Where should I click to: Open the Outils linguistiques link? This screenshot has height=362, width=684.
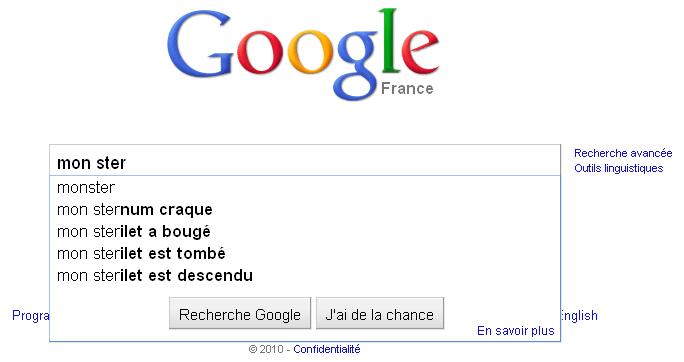[619, 168]
